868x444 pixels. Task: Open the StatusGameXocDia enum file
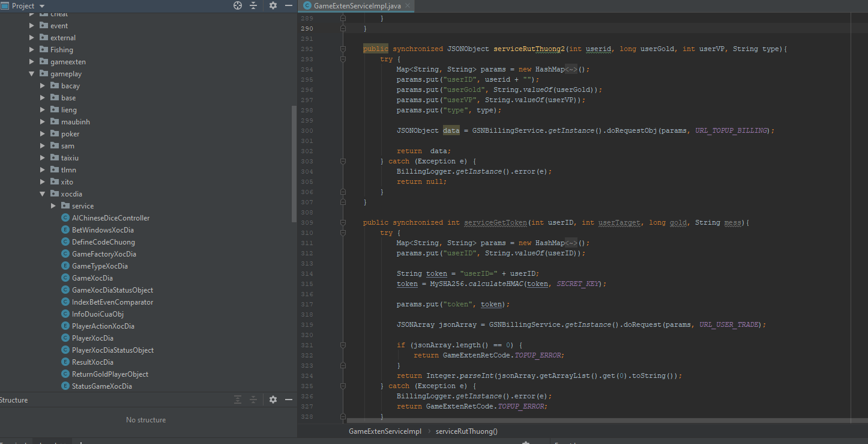coord(101,386)
